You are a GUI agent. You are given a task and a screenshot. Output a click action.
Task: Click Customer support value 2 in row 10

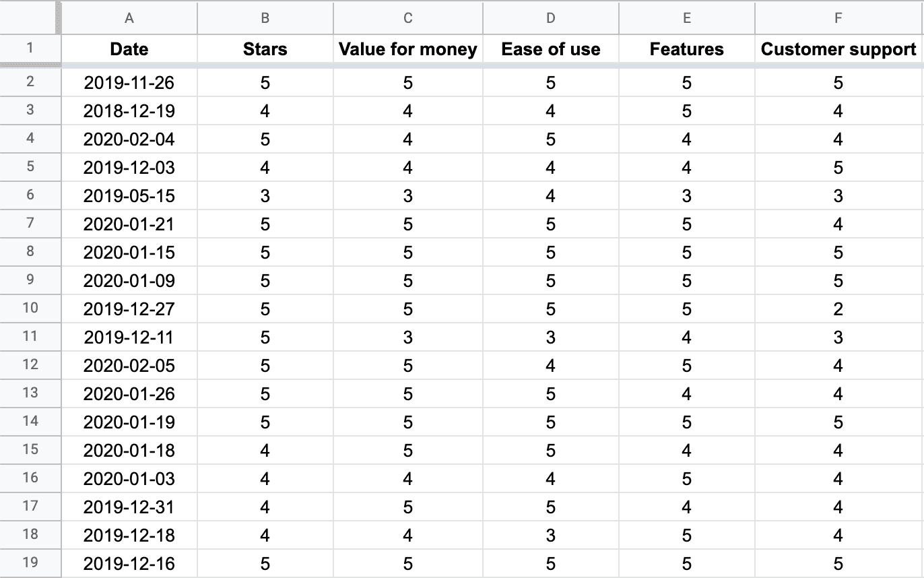pos(839,309)
